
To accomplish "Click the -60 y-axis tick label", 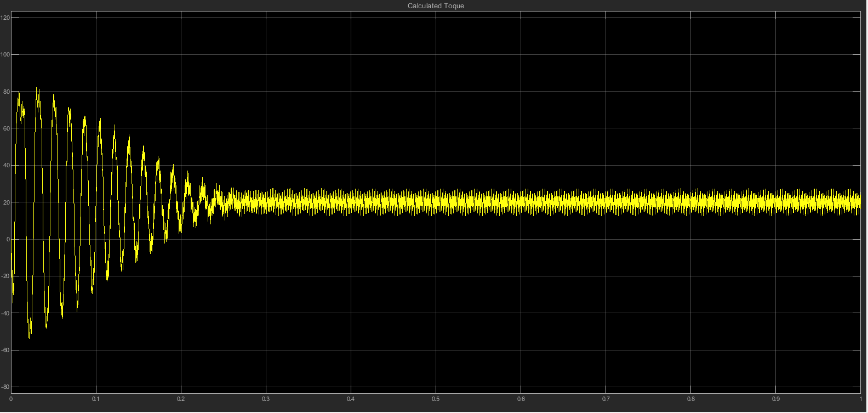I will (5, 350).
